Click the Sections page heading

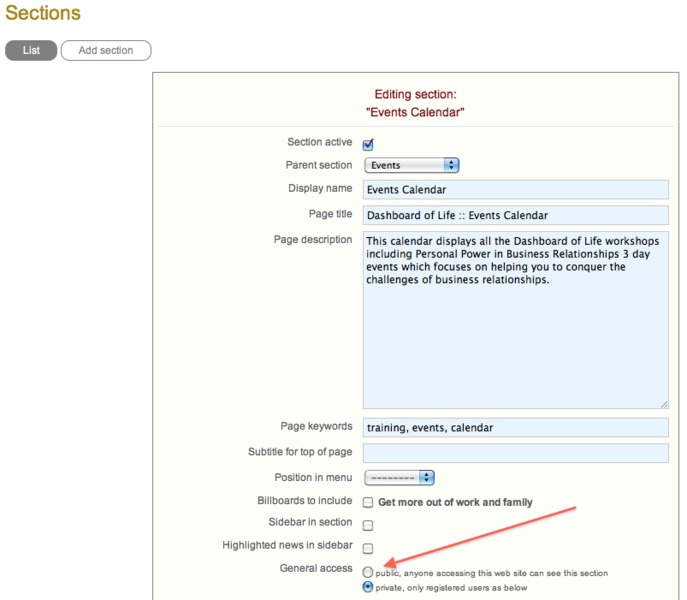(x=43, y=14)
